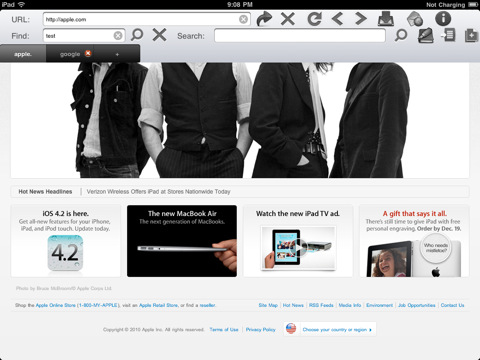This screenshot has width=480, height=360.
Task: Go forward using the right chevron icon
Action: 361,19
